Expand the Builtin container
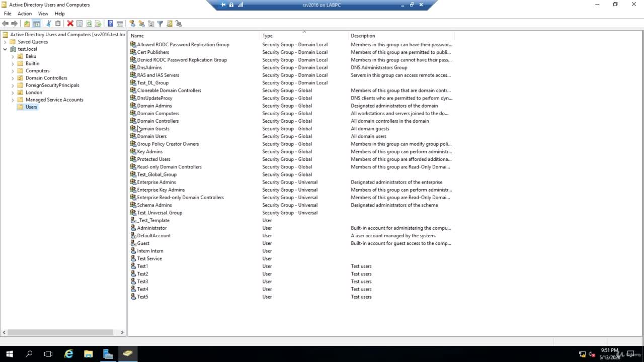The image size is (644, 362). pos(13,63)
